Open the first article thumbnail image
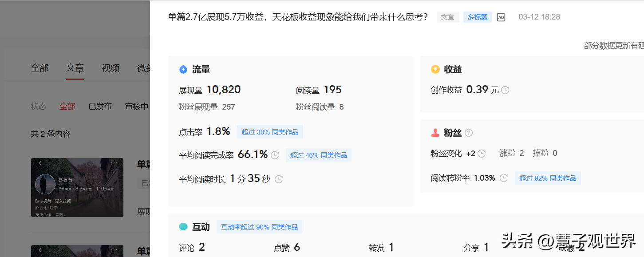644x257 pixels. pyautogui.click(x=77, y=187)
